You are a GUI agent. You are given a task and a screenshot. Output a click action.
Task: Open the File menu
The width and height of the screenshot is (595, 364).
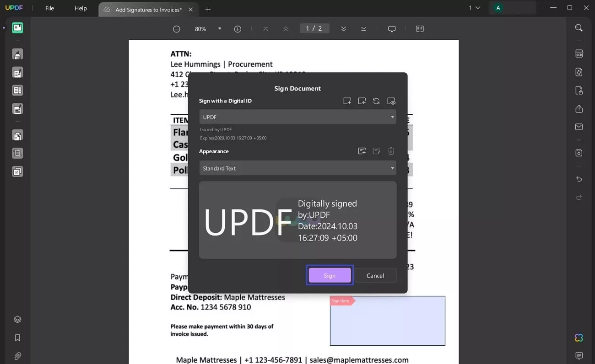pos(49,9)
